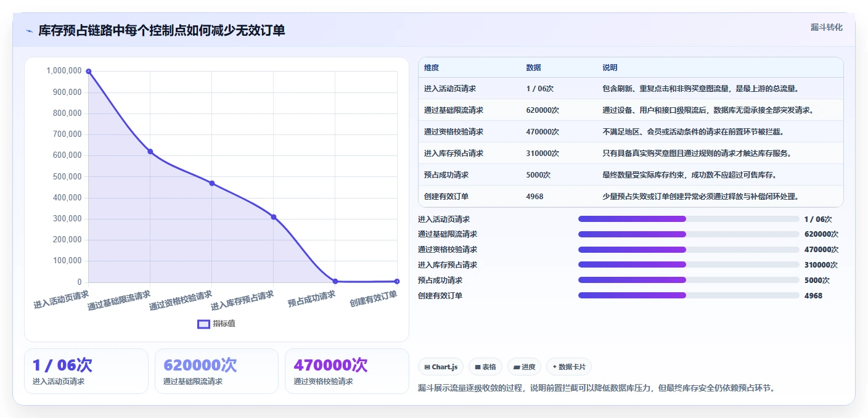Screen dimensions: 868x418
Task: Click the 创建有效订单 x-axis label
Action: tap(374, 299)
